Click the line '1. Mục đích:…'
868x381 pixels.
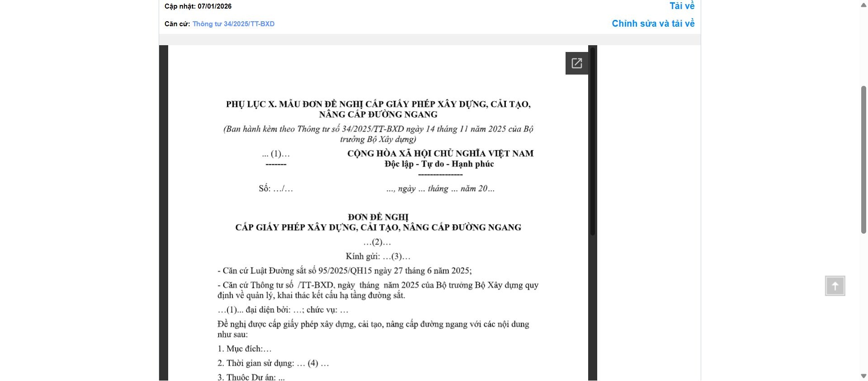pos(245,349)
